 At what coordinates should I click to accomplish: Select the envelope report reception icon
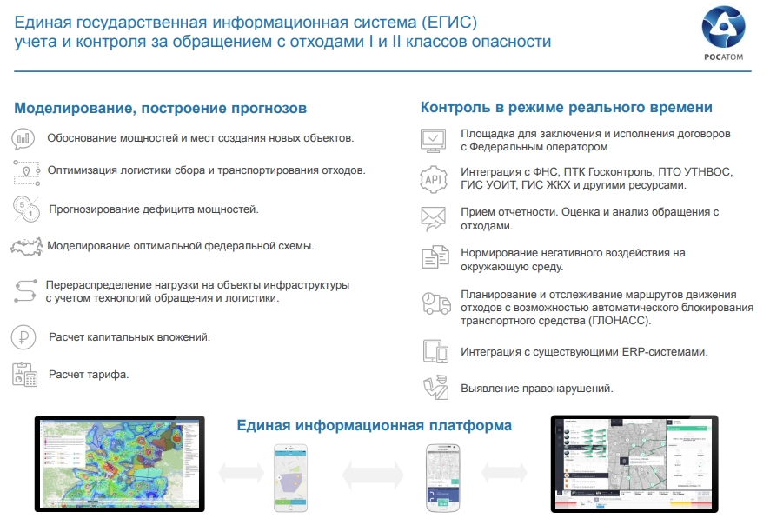tap(433, 218)
